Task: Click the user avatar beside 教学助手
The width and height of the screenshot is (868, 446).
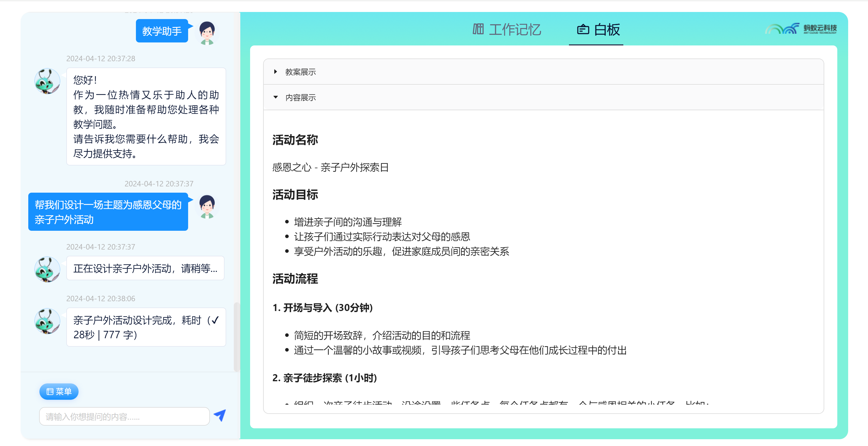Action: 207,33
